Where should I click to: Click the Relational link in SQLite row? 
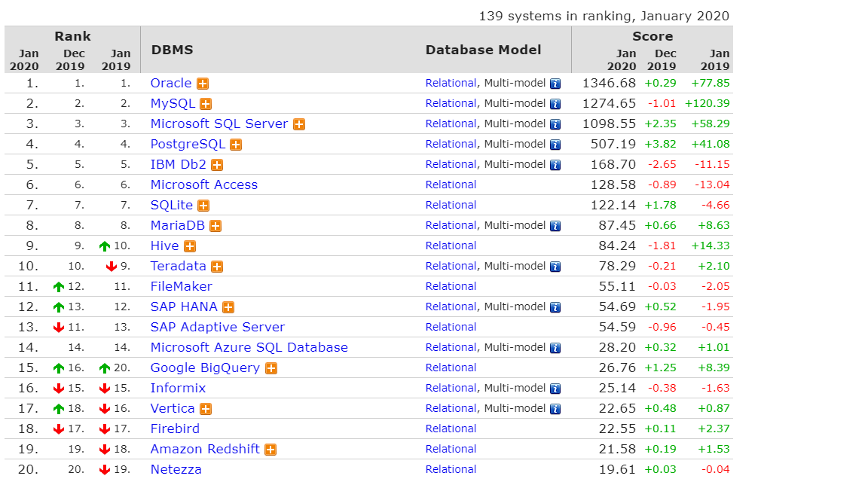[x=451, y=206]
